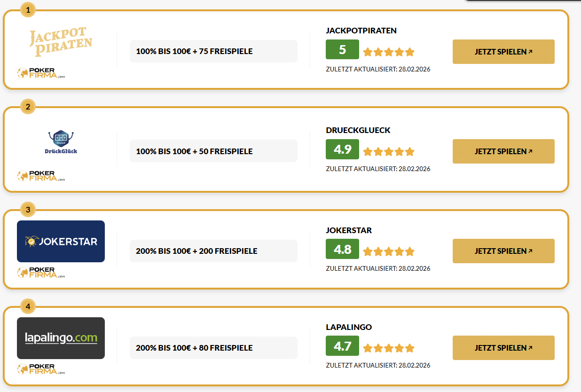Viewport: 581px width, 392px height.
Task: Select the 200% bis 100€ + 200 Freispiele offer
Action: (213, 251)
